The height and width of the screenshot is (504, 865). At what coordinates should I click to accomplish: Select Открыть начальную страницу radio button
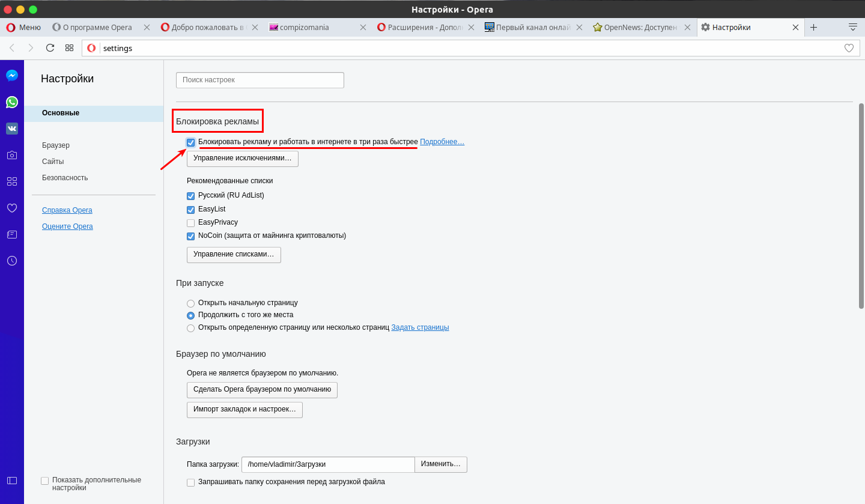[191, 303]
